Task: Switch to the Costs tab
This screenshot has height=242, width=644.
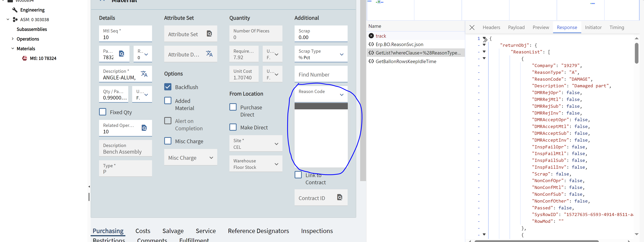Action: click(x=143, y=231)
